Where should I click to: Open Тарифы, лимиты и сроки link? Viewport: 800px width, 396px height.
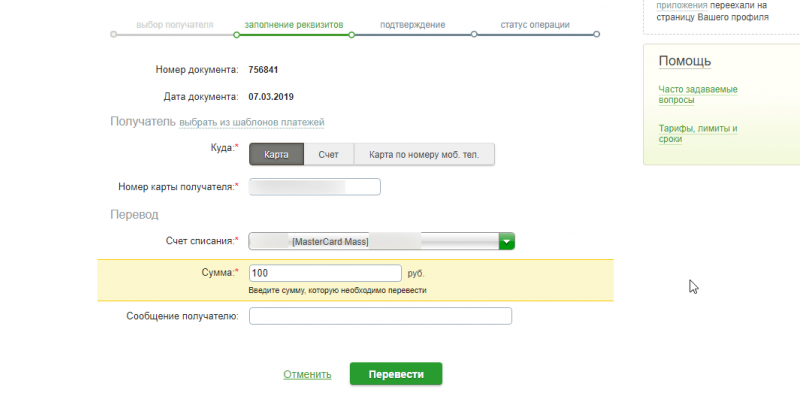pos(698,134)
